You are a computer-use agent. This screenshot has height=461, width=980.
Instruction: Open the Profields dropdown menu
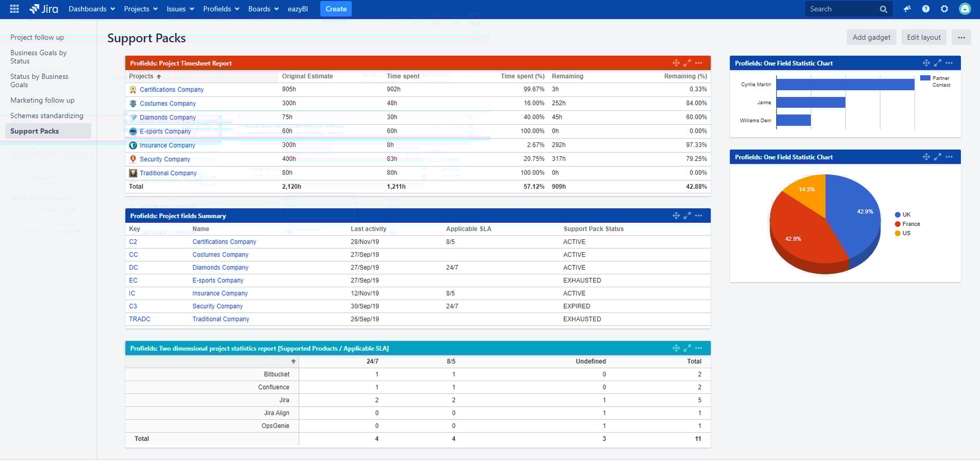point(221,9)
